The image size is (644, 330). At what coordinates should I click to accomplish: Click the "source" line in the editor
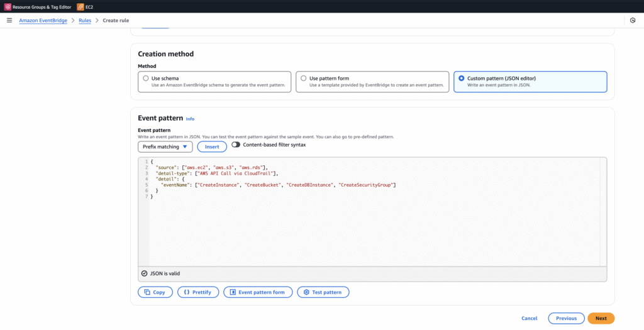[x=211, y=167]
